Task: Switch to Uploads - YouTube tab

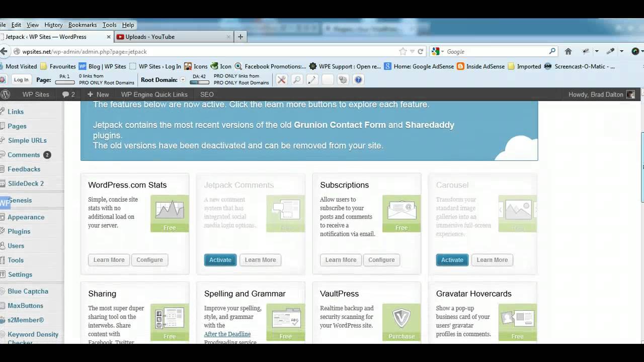Action: coord(174,37)
